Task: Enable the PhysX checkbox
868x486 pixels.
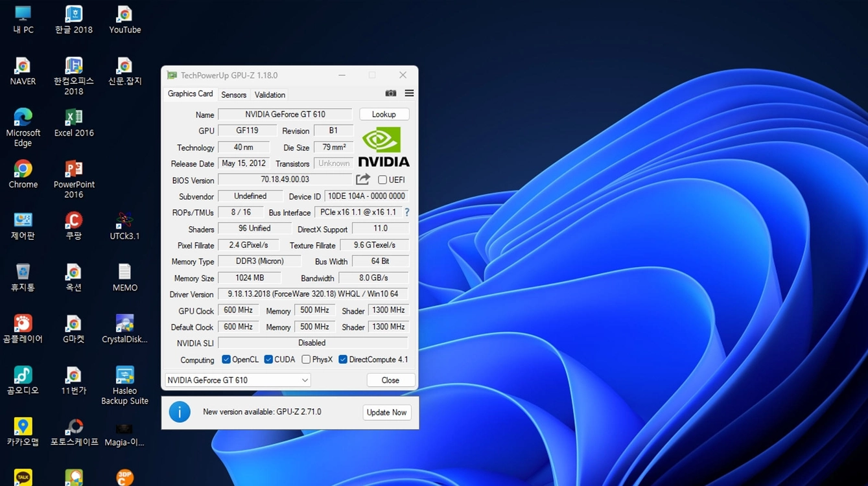Action: (x=306, y=359)
